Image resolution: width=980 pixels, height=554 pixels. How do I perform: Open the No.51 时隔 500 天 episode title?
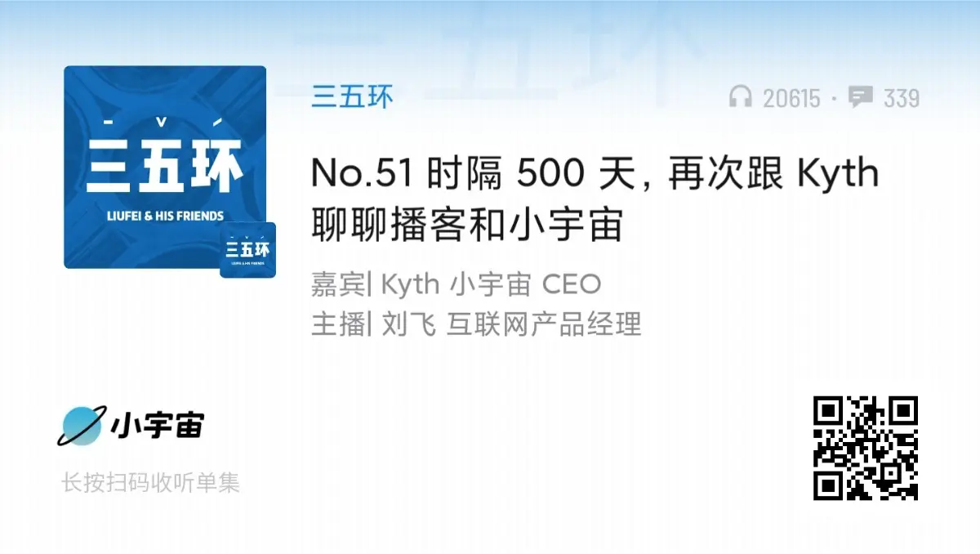pos(595,199)
